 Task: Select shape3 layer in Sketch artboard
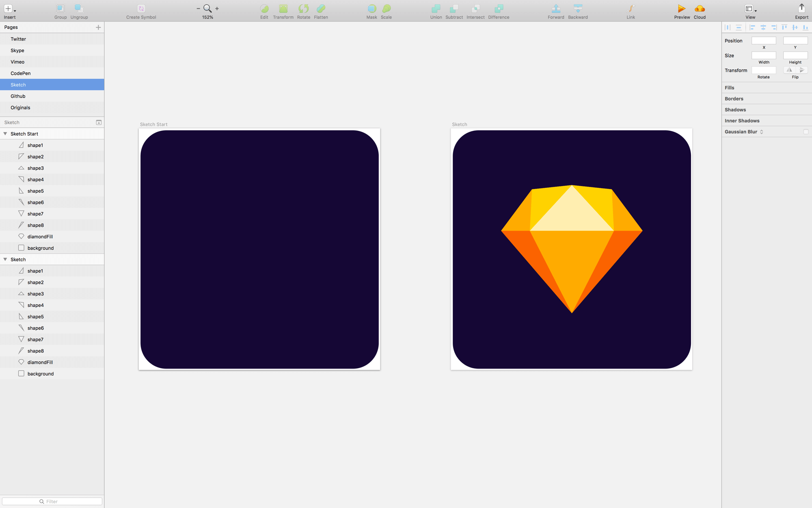[x=52, y=293]
